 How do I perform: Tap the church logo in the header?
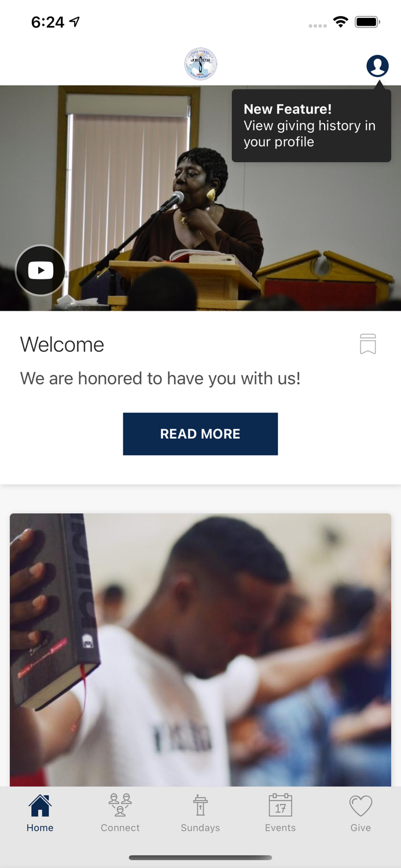(x=200, y=64)
